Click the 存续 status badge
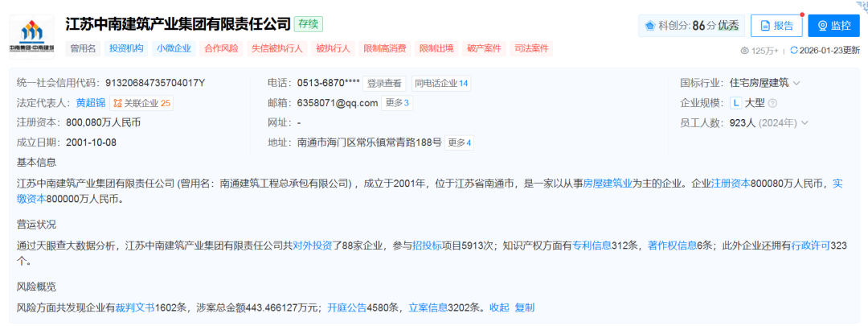868x326 pixels. pyautogui.click(x=309, y=24)
